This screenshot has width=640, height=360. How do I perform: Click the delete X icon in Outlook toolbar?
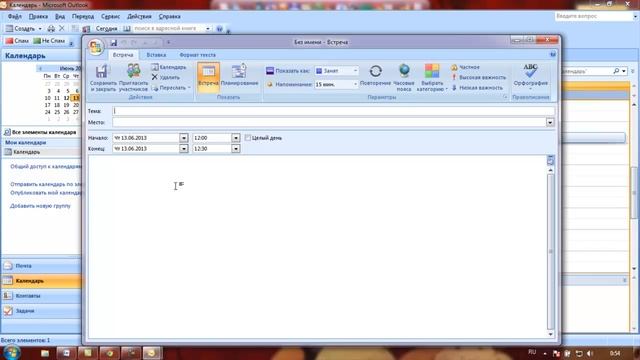tap(62, 28)
